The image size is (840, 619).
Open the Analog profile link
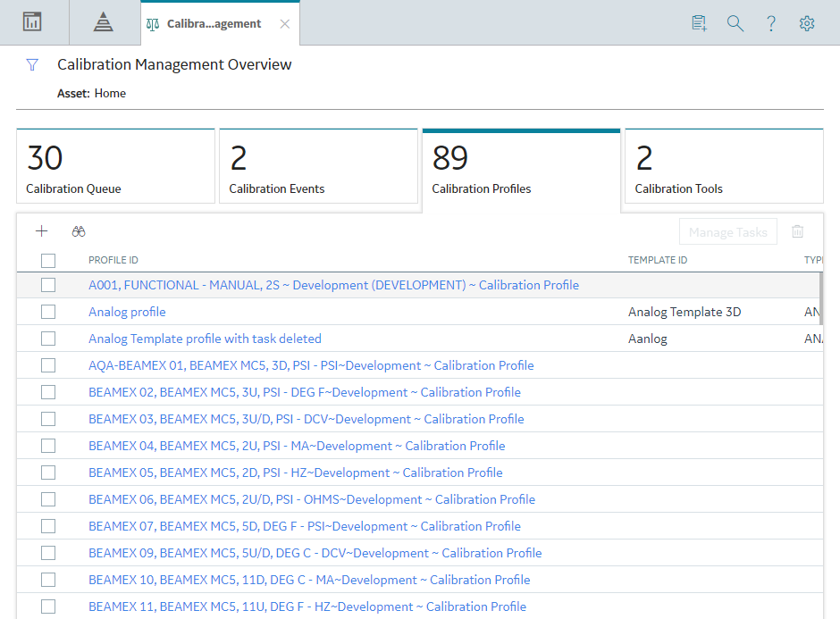point(127,312)
